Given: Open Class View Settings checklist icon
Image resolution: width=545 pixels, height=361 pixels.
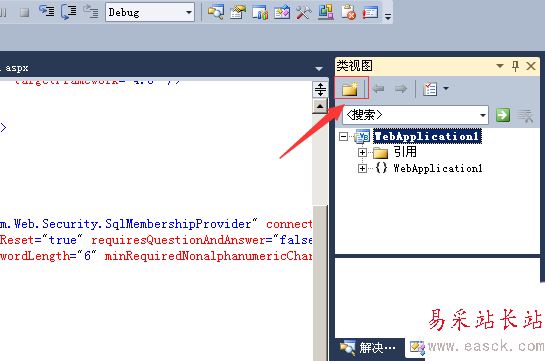Looking at the screenshot, I should (430, 89).
